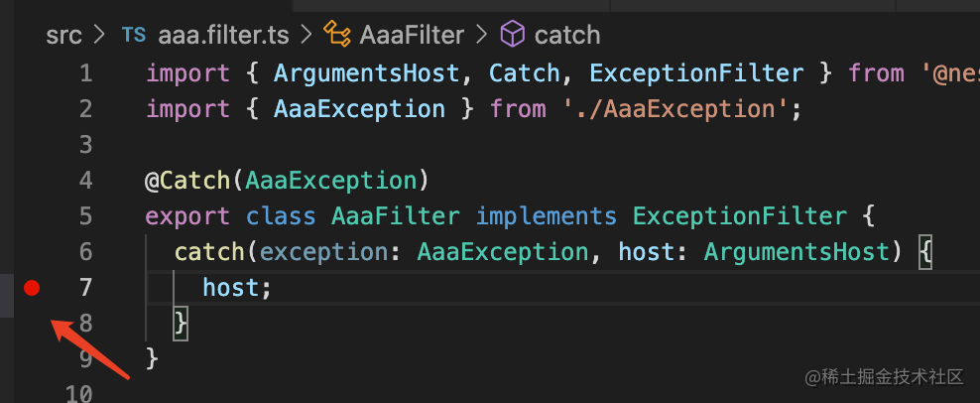Click line number 5 in the gutter
This screenshot has height=403, width=980.
tap(85, 215)
